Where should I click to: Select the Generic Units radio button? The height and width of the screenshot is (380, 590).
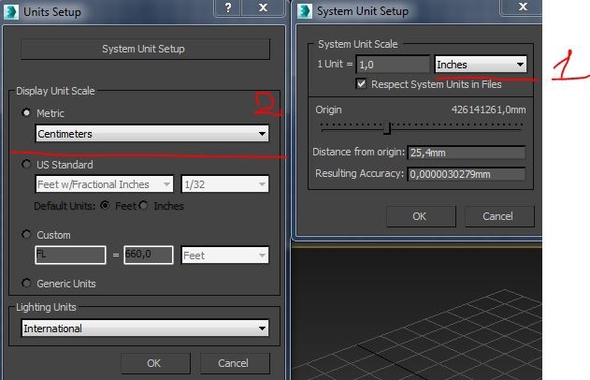click(x=26, y=283)
